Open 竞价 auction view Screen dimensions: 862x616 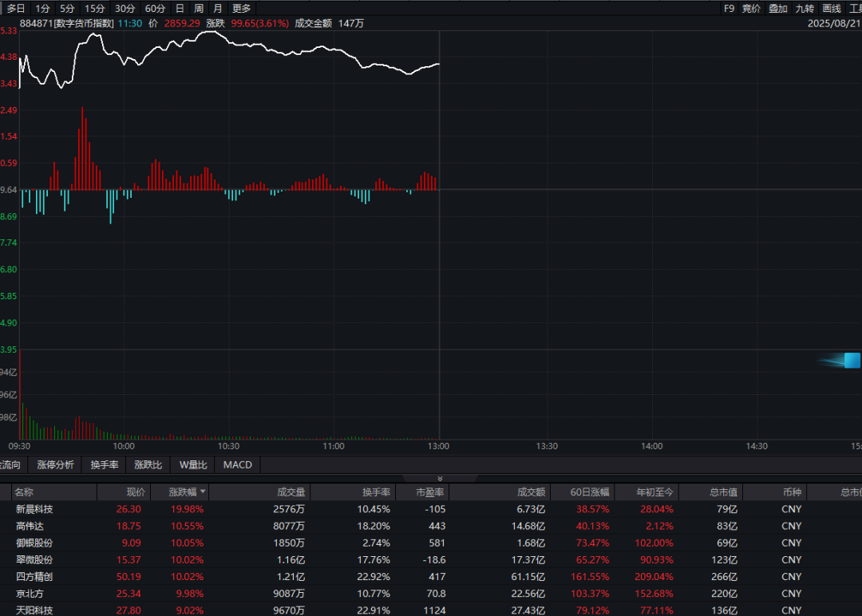coord(751,8)
